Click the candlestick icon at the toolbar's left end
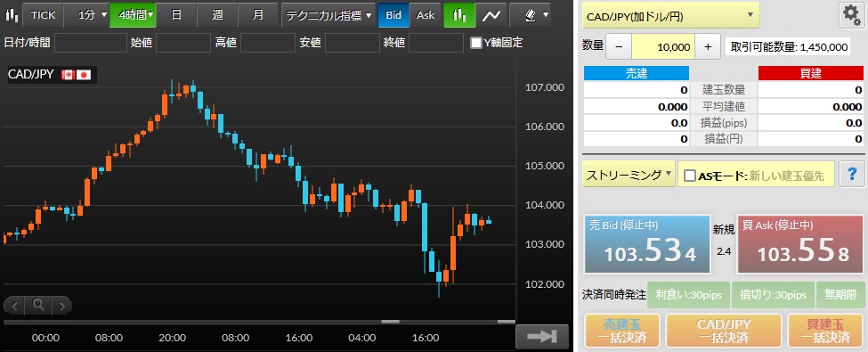Viewport: 868px width, 352px height. [11, 15]
